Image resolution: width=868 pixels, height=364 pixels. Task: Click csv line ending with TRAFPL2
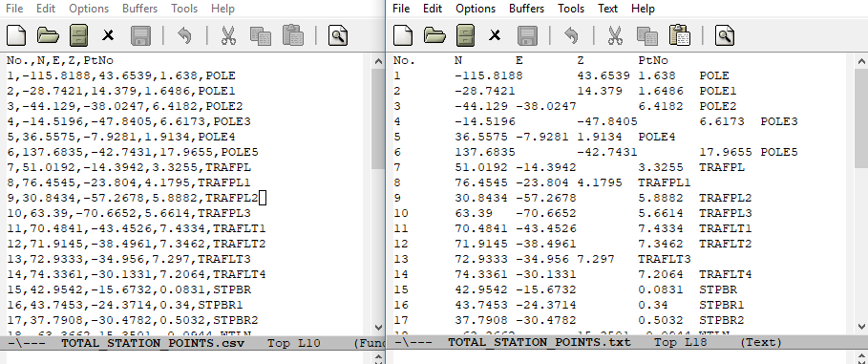coord(133,198)
